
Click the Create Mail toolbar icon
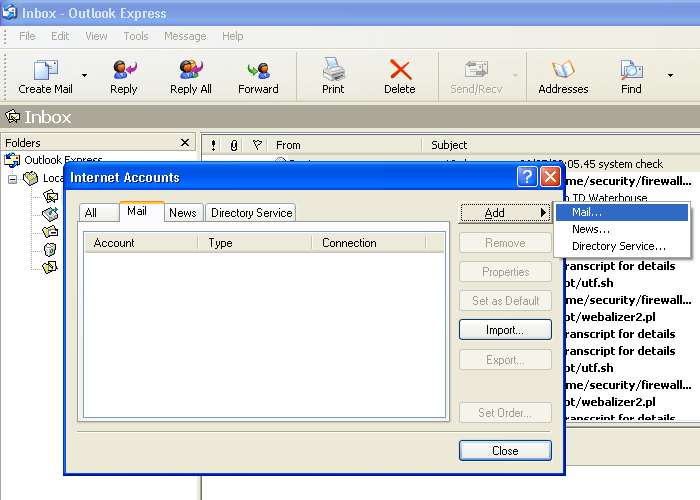[x=46, y=70]
